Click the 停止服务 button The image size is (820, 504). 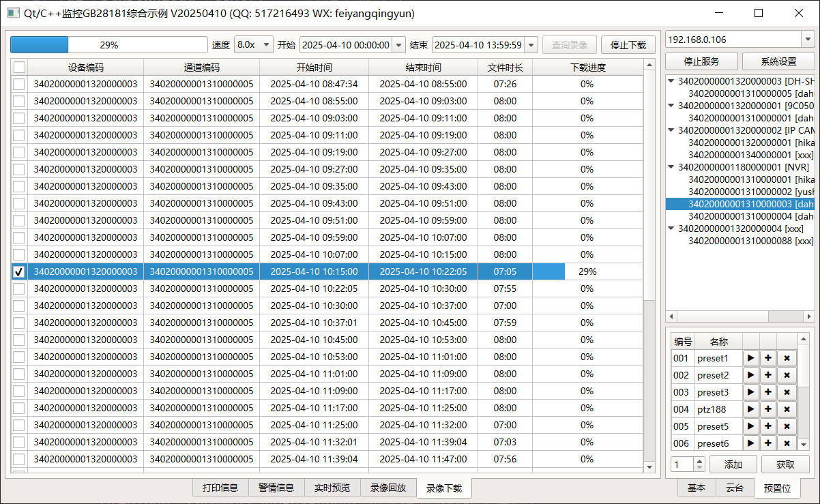tap(701, 61)
